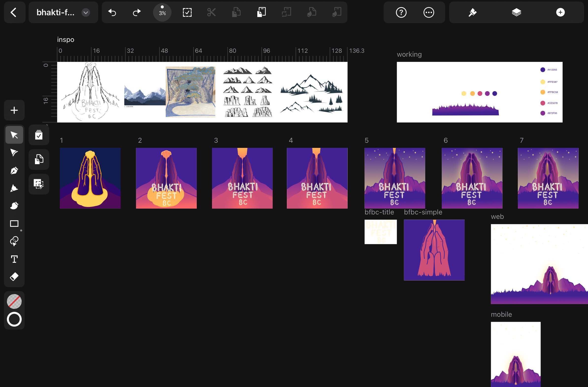Activate the Type tool
This screenshot has width=588, height=387.
tap(14, 259)
